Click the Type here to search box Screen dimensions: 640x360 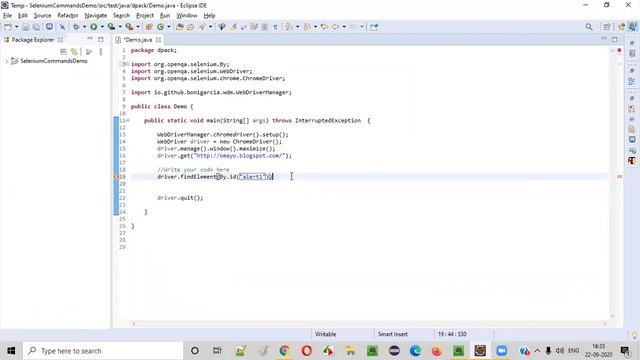(103, 351)
